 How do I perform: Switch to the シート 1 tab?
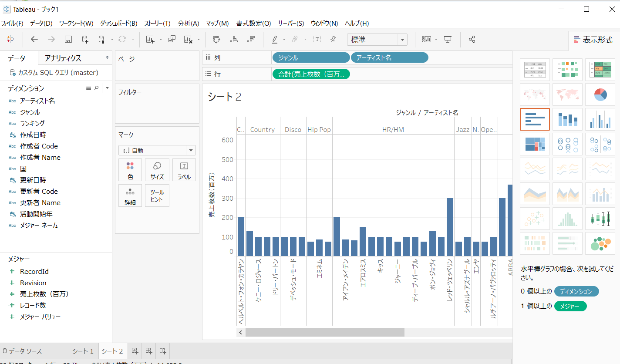click(83, 351)
